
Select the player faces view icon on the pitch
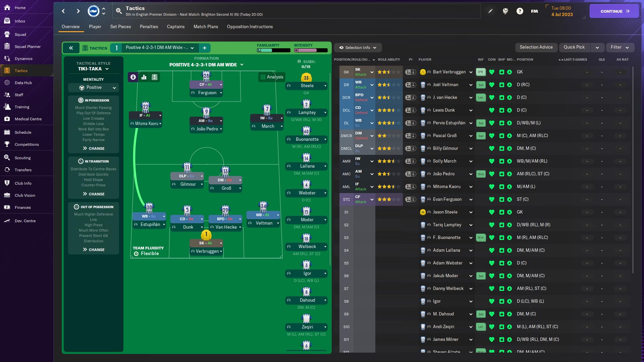click(133, 77)
